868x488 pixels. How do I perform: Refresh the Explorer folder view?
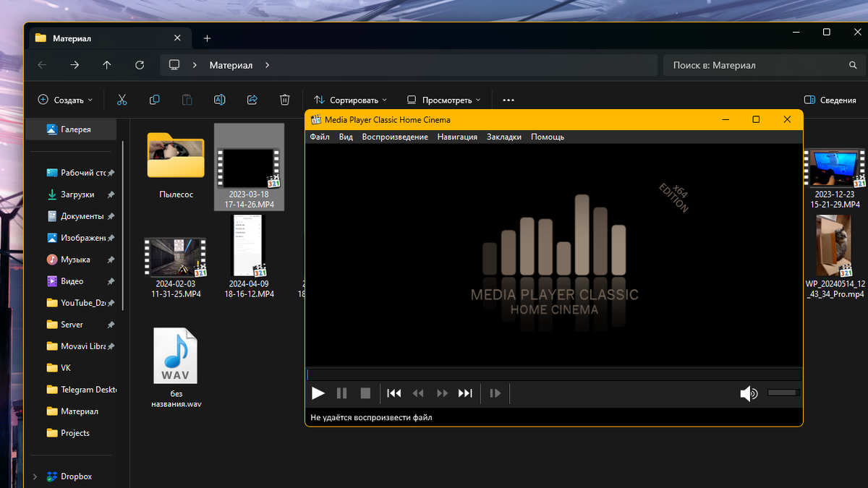[140, 65]
